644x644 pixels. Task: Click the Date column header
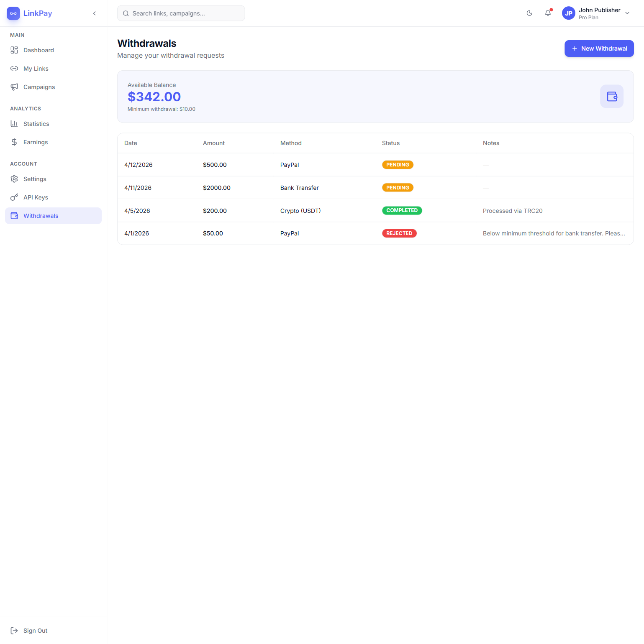131,143
